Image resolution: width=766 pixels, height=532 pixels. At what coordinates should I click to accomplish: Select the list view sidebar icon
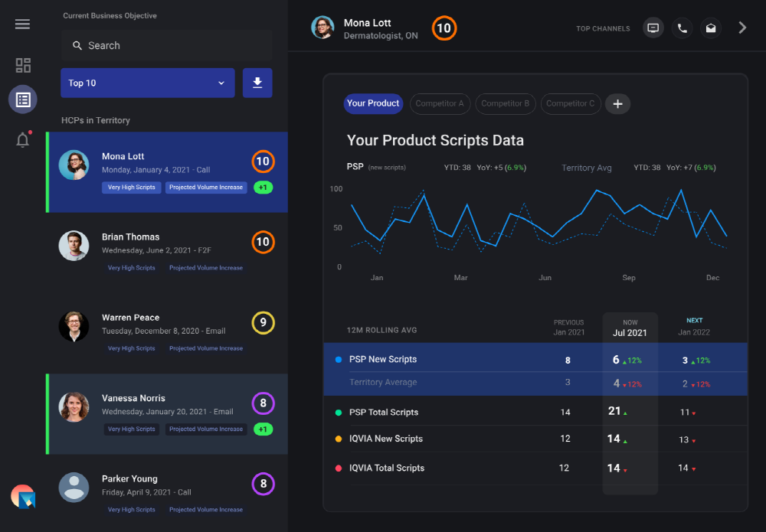pyautogui.click(x=23, y=100)
